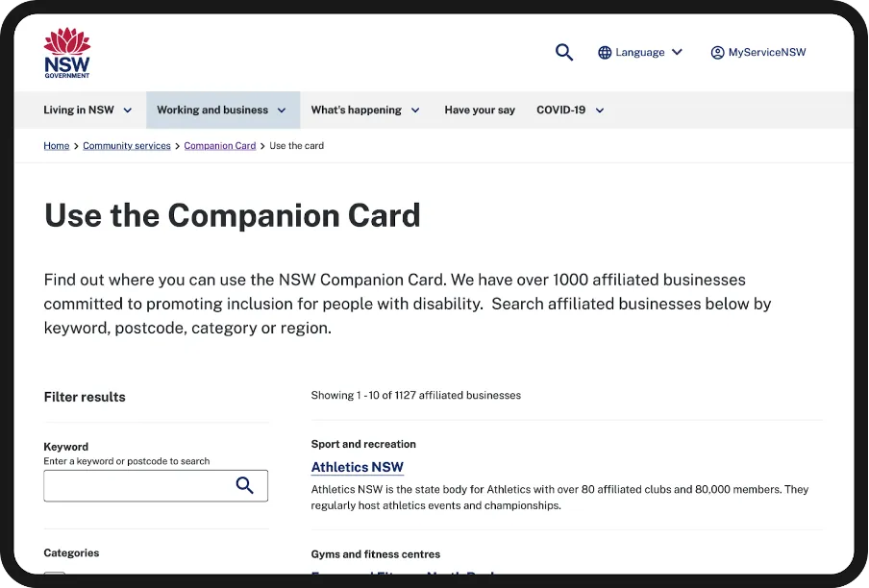Select the Working and business tab
This screenshot has width=869, height=588.
(215, 110)
